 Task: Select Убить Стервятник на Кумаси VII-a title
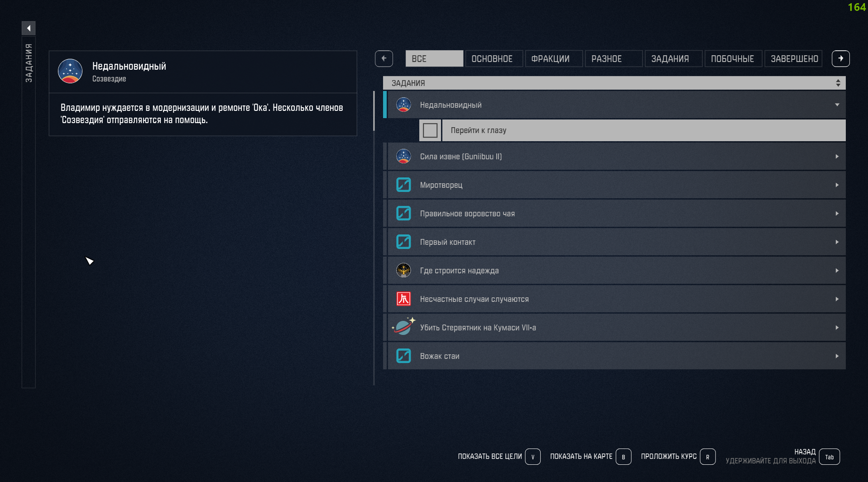[x=478, y=328]
